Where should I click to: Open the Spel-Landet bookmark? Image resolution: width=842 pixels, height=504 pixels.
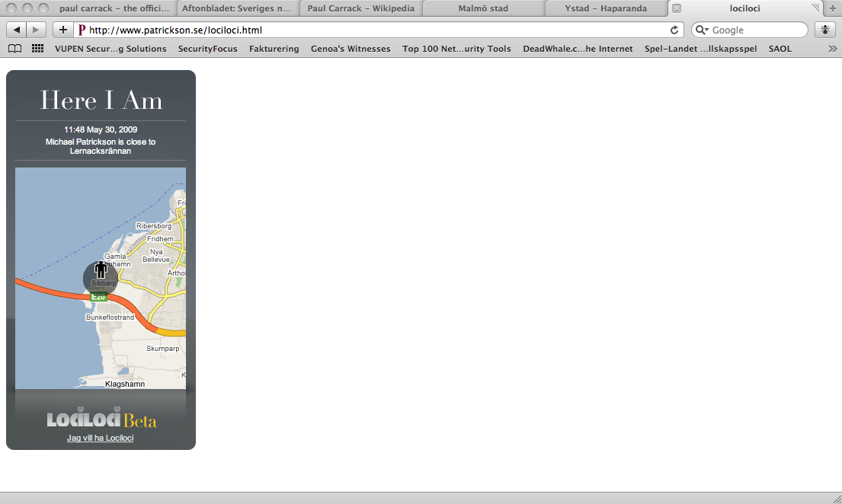701,49
